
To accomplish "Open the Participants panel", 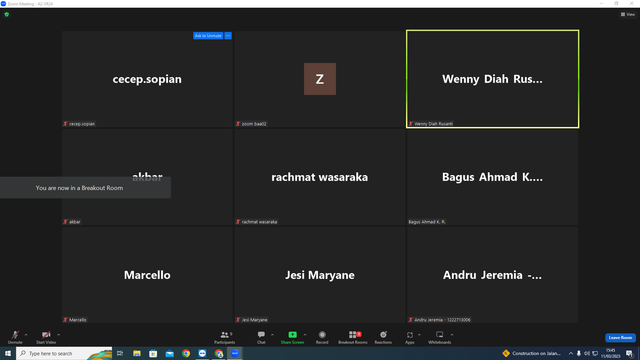I will (x=224, y=337).
